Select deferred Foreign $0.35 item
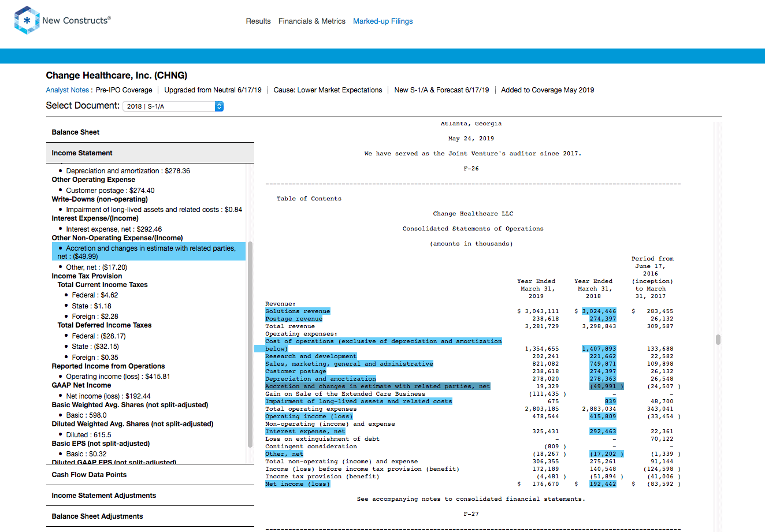The width and height of the screenshot is (765, 532). (x=95, y=358)
